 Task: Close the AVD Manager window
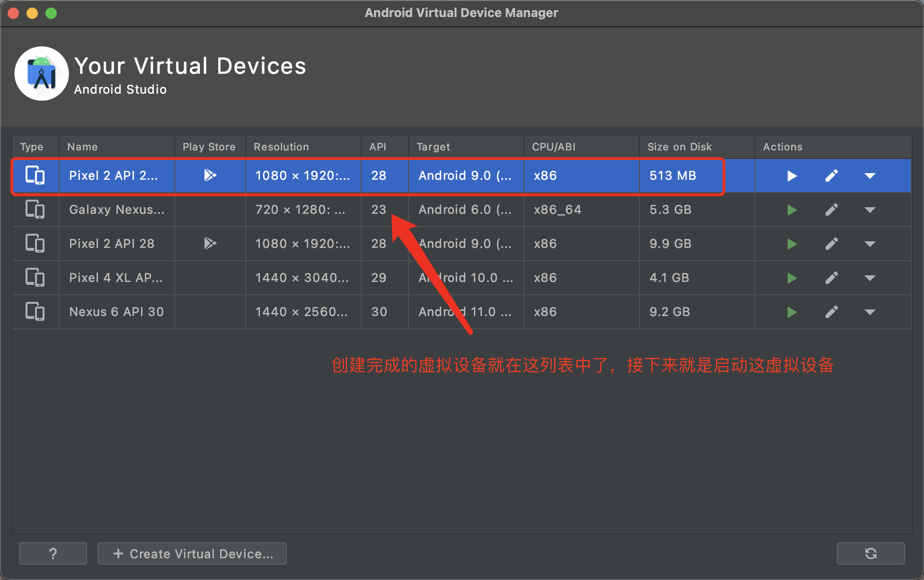pos(13,13)
